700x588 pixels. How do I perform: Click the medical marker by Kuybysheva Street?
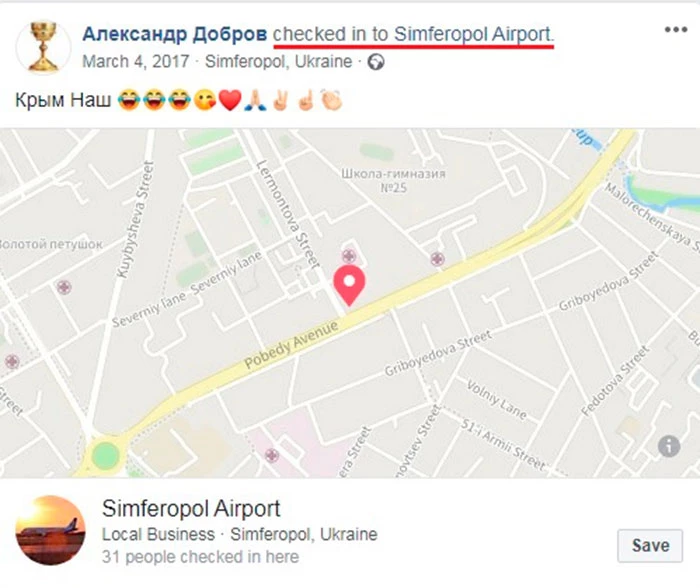pyautogui.click(x=64, y=287)
